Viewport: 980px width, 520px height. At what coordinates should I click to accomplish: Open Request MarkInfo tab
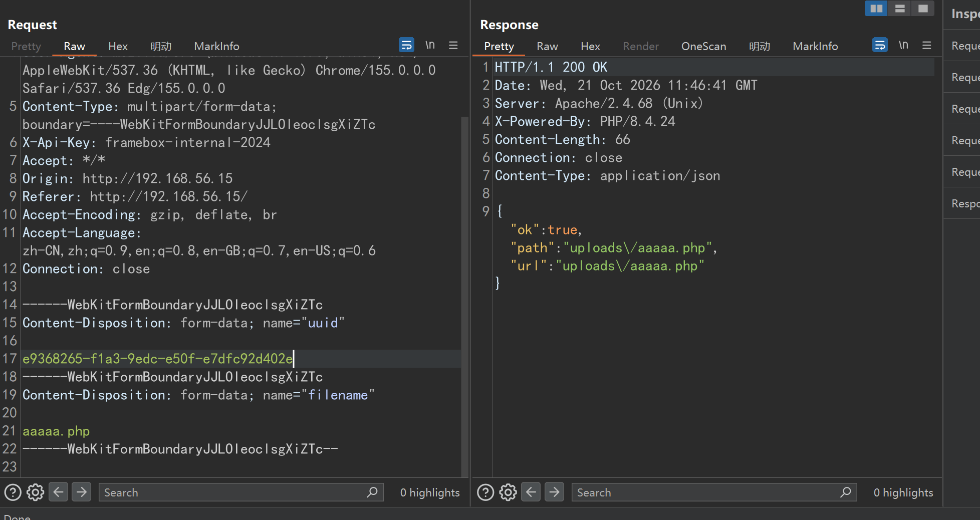[216, 46]
